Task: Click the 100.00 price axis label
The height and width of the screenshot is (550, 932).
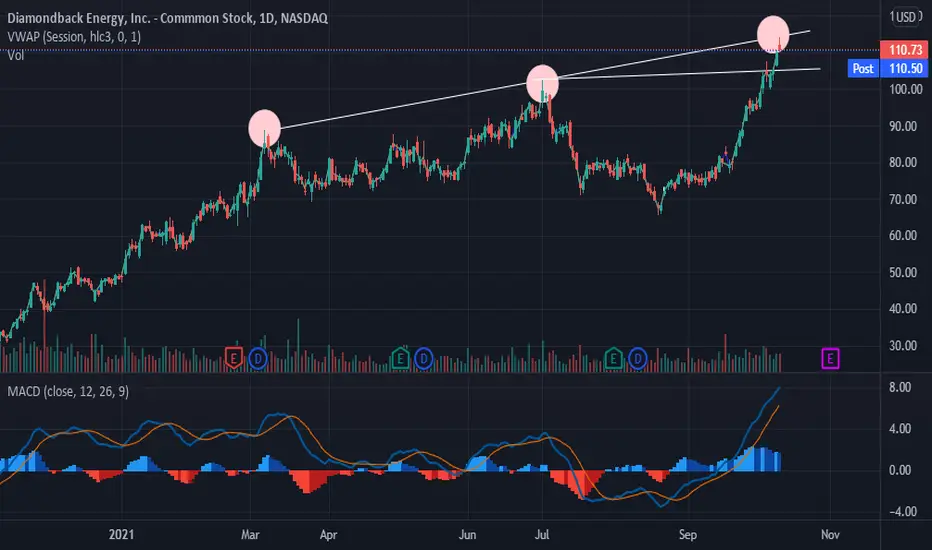Action: pos(905,89)
